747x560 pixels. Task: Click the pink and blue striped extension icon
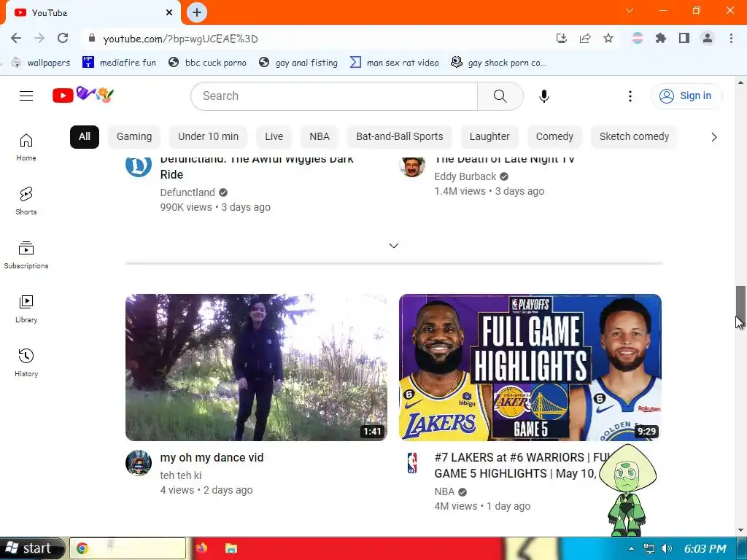(637, 38)
